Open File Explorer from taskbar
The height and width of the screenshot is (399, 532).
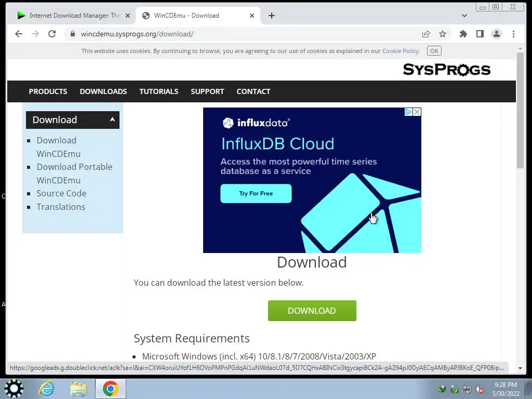click(x=78, y=389)
